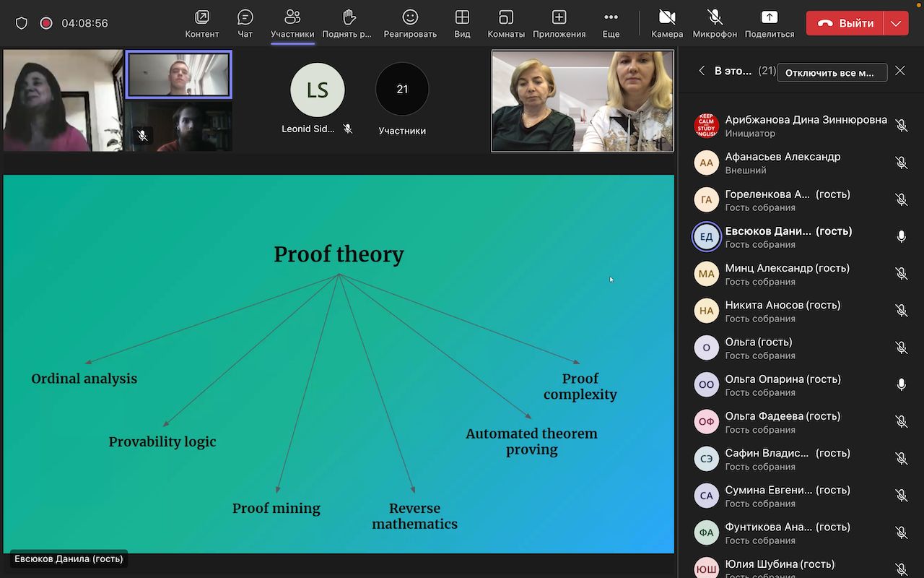Open the Чат conversation panel
This screenshot has width=924, height=578.
[x=245, y=23]
